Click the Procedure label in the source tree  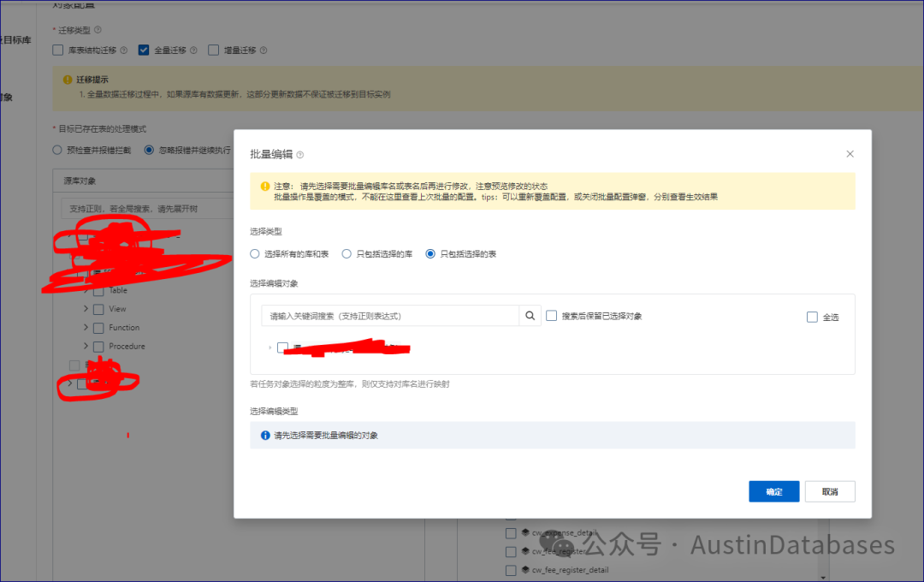pos(127,346)
